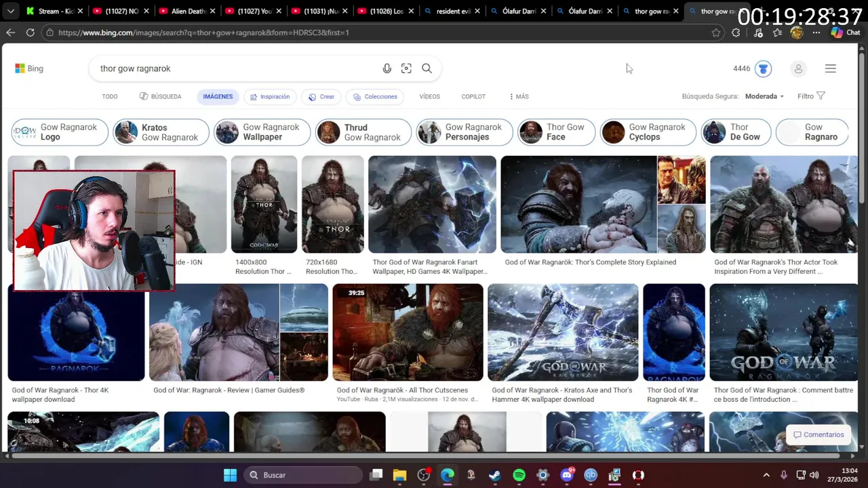Open the Colecciones tab
The image size is (868, 488).
[x=375, y=96]
